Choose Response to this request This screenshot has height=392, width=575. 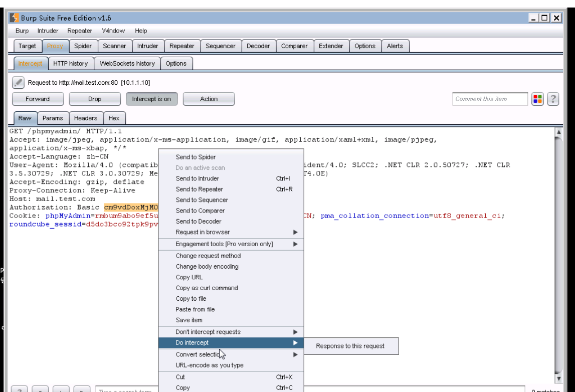351,346
